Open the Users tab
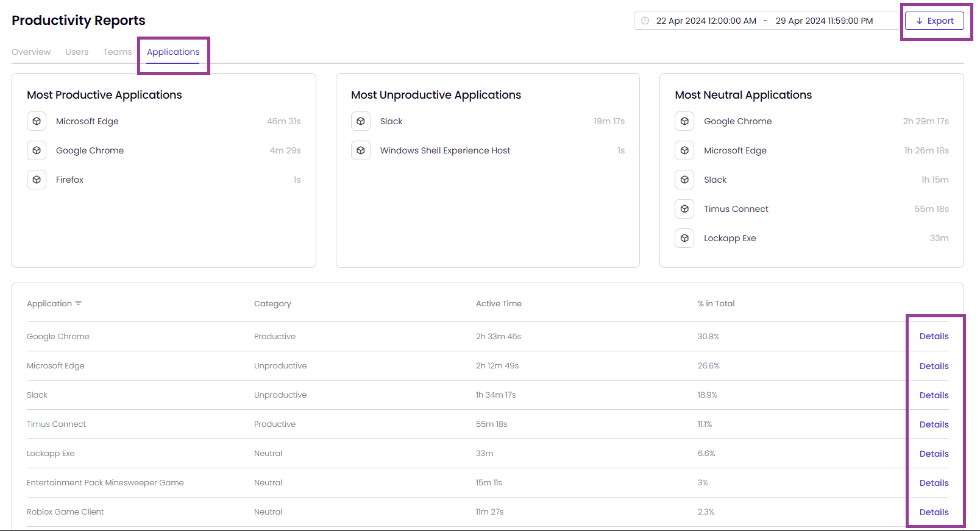980x531 pixels. [x=77, y=52]
